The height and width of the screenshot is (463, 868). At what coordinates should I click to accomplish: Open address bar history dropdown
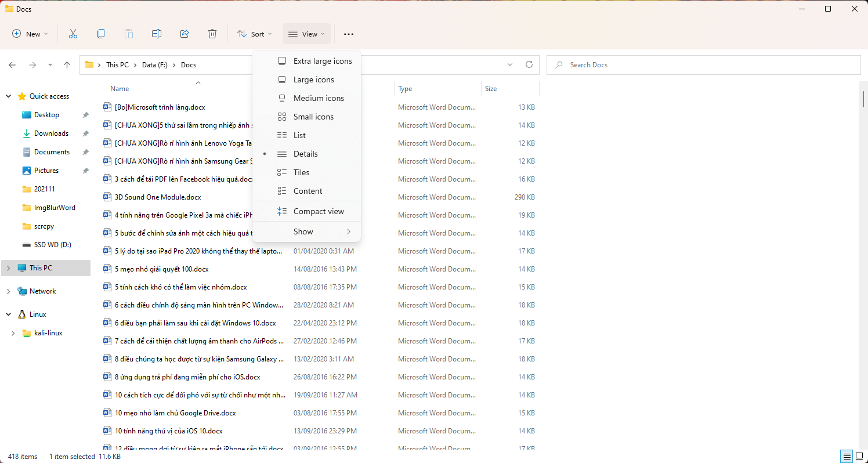tap(510, 65)
